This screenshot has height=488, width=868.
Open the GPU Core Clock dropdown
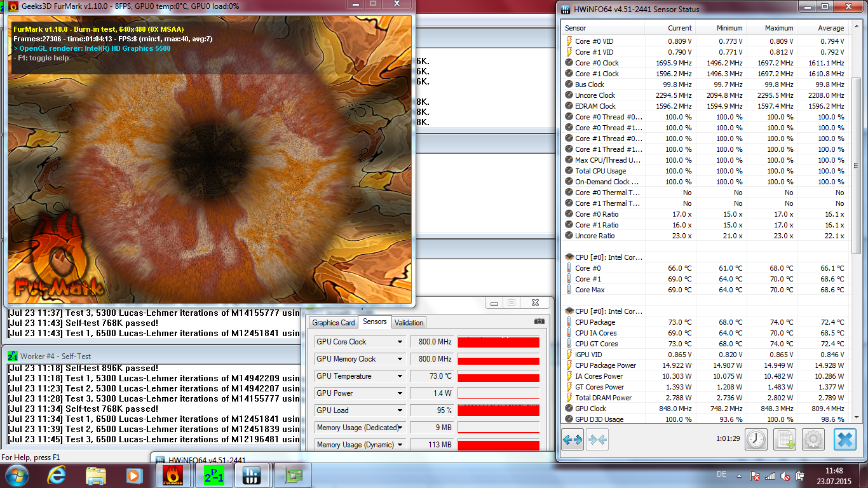pyautogui.click(x=400, y=342)
